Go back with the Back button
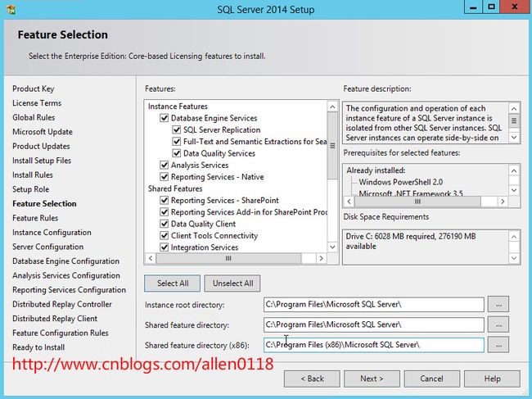Viewport: 532px width, 399px height. click(312, 379)
